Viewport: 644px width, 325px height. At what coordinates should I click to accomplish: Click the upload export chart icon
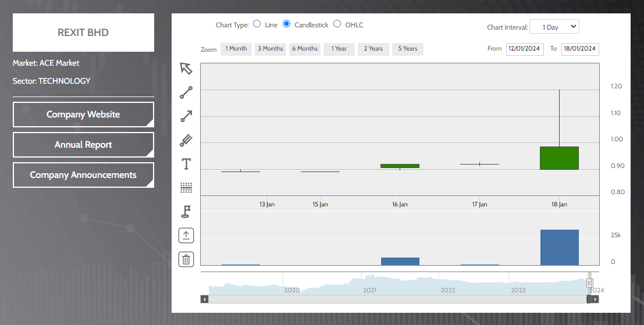click(x=186, y=235)
